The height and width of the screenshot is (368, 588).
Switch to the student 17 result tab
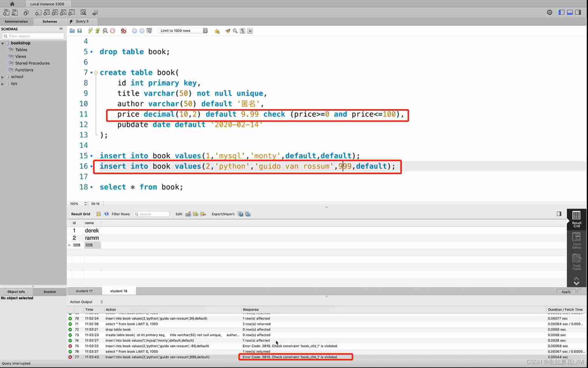84,291
